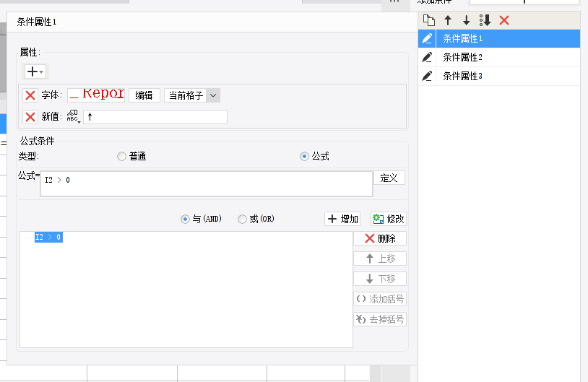Viewport: 588px width, 382px height.
Task: Click the 下移 button
Action: 380,279
